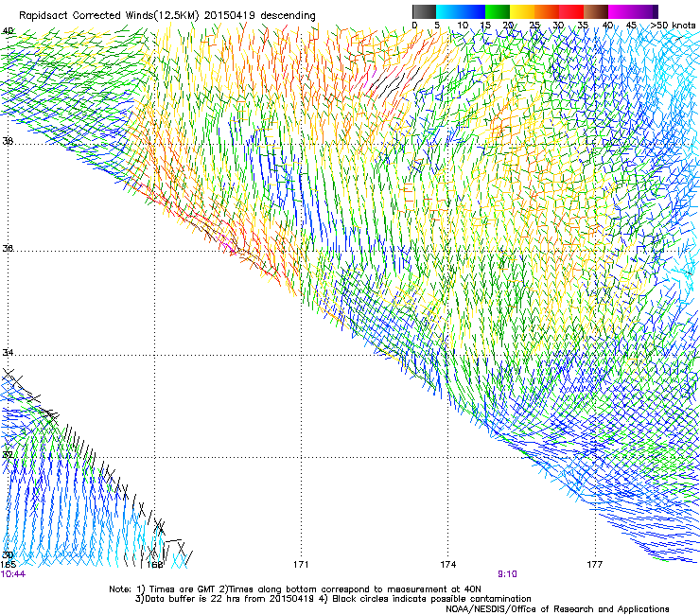The image size is (700, 615).
Task: Click the cyan-blue 5-15 knots legend swatch
Action: pos(461,11)
